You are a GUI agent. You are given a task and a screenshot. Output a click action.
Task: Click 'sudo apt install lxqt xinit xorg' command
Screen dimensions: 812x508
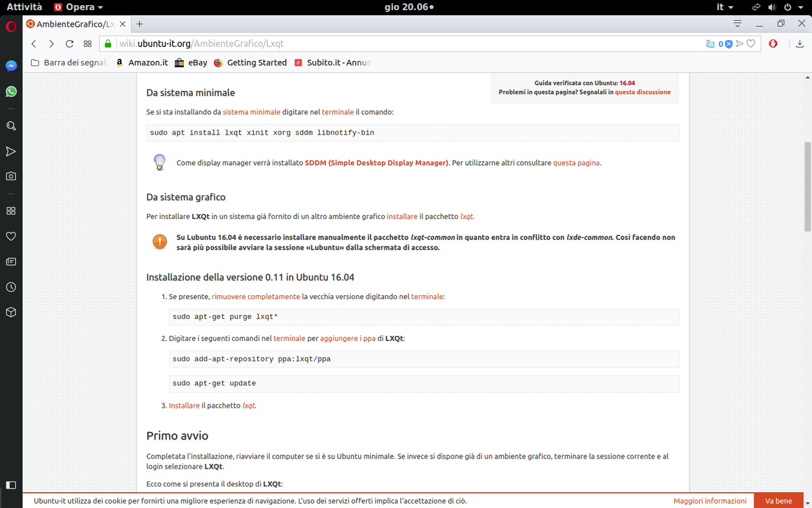[262, 133]
